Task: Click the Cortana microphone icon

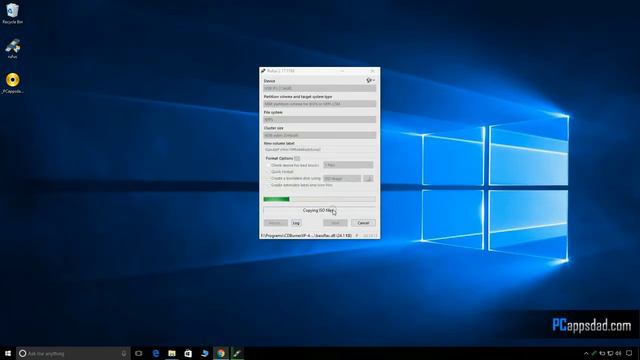Action: [x=124, y=353]
